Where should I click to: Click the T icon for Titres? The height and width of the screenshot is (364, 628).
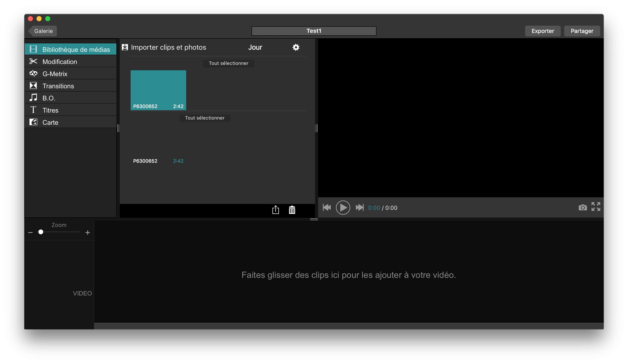coord(33,110)
